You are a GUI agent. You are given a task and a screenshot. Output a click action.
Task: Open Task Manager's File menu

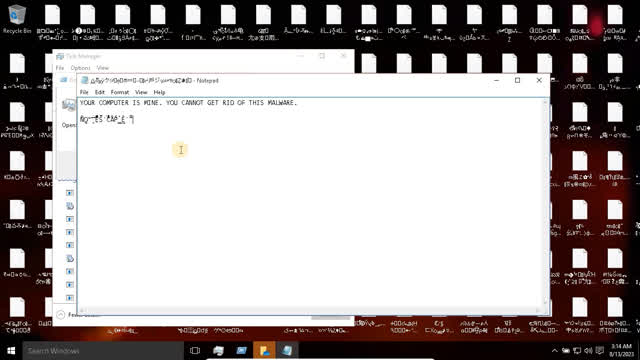point(60,68)
